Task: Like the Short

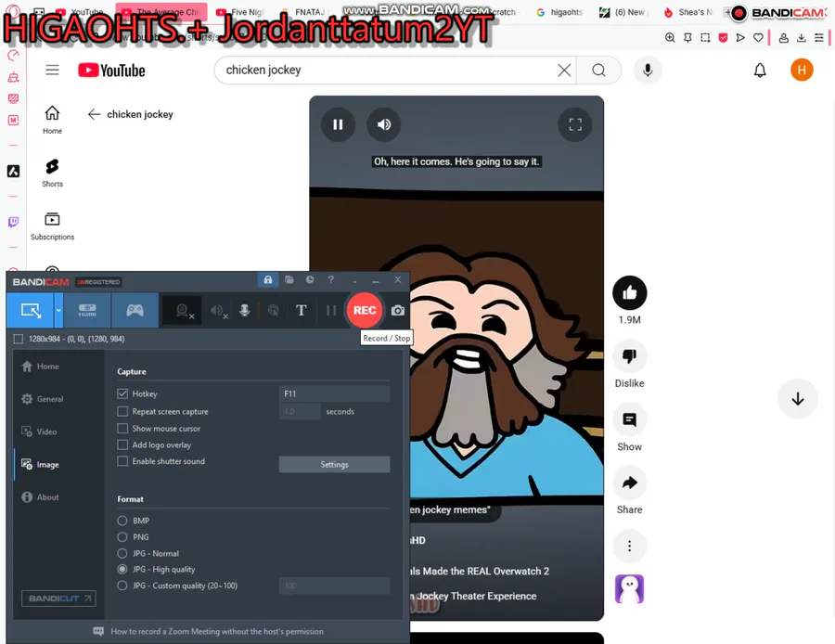Action: [629, 292]
